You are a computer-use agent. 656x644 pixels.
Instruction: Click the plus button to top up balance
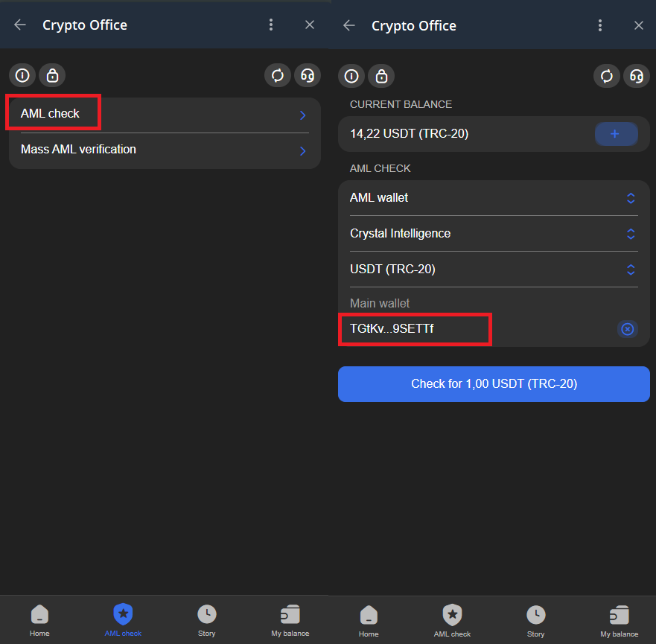[x=616, y=134]
